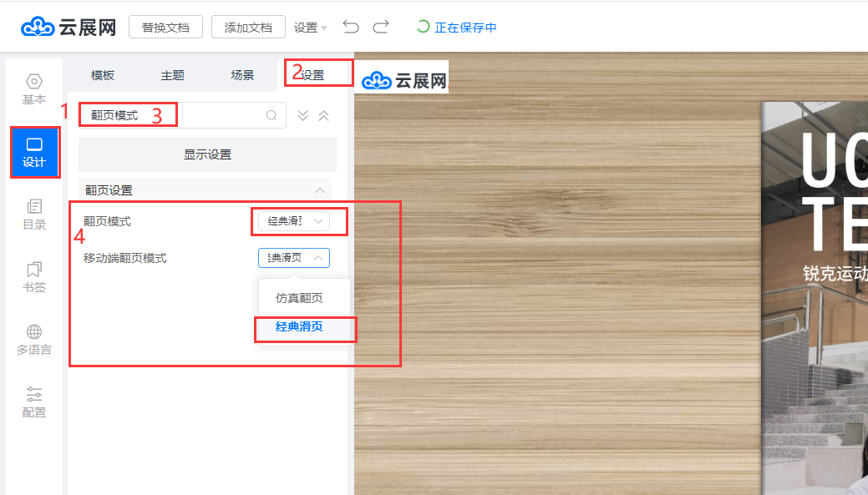The width and height of the screenshot is (868, 495).
Task: Click the 添加文档 button
Action: [x=248, y=28]
